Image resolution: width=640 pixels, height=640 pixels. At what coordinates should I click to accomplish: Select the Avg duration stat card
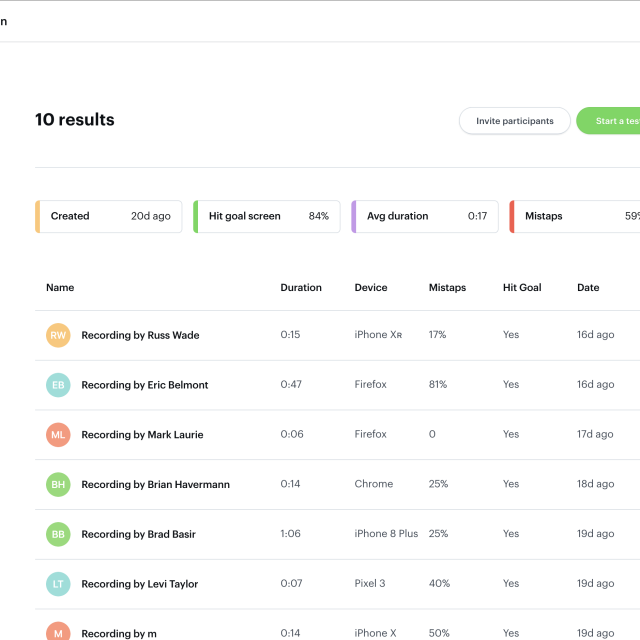pos(425,216)
